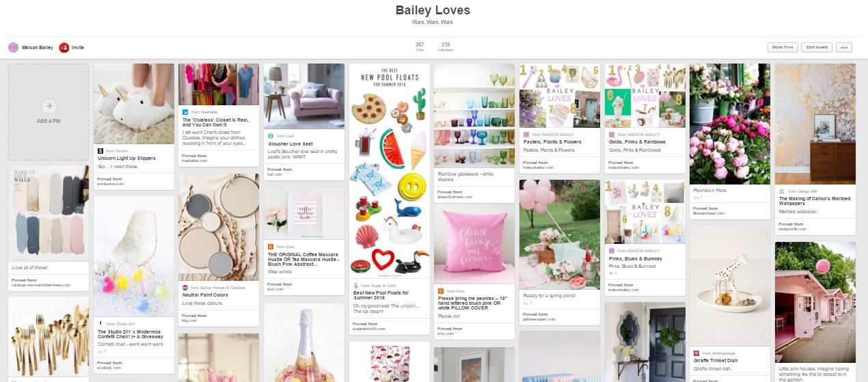Open the Maison Bailey profile avatar
The image size is (868, 382).
(13, 47)
